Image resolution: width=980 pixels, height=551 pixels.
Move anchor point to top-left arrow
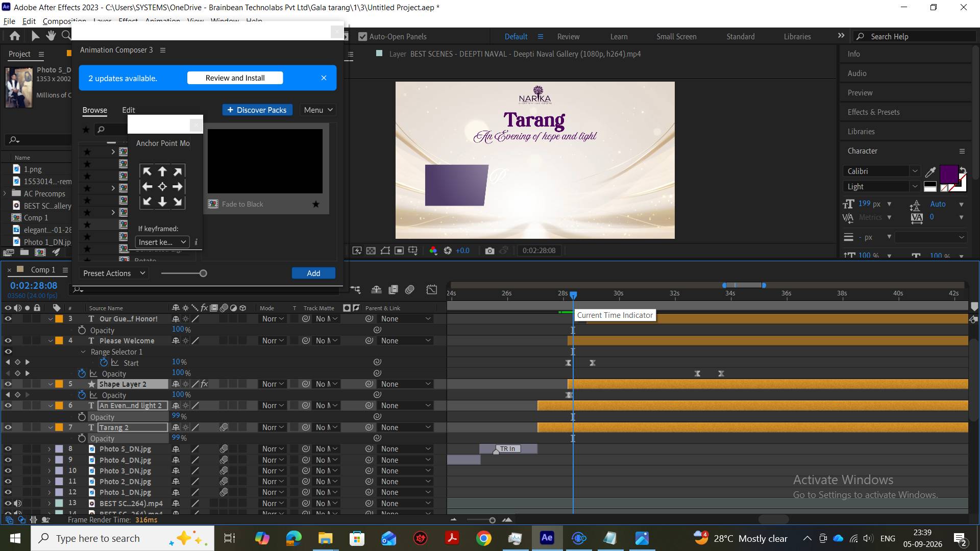point(147,171)
